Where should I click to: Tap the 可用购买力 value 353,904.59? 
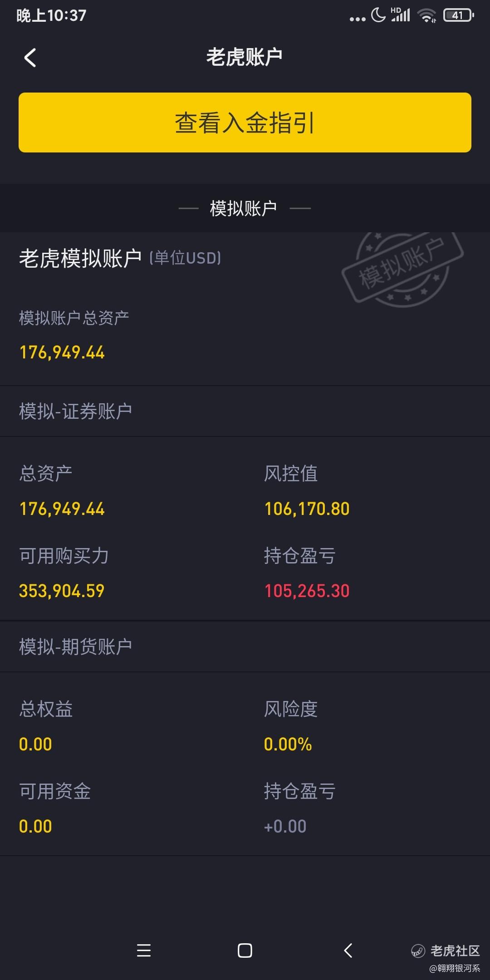click(x=62, y=591)
